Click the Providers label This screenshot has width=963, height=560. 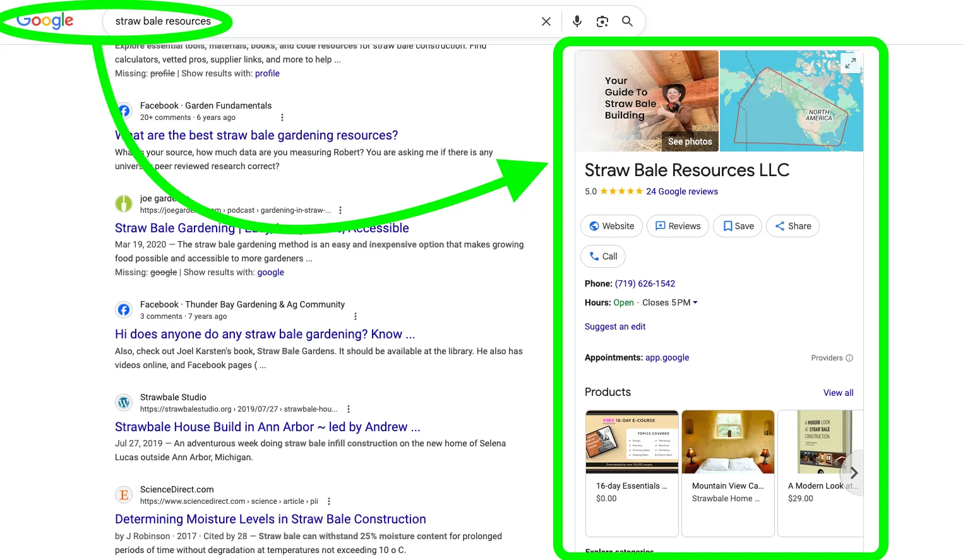coord(827,358)
